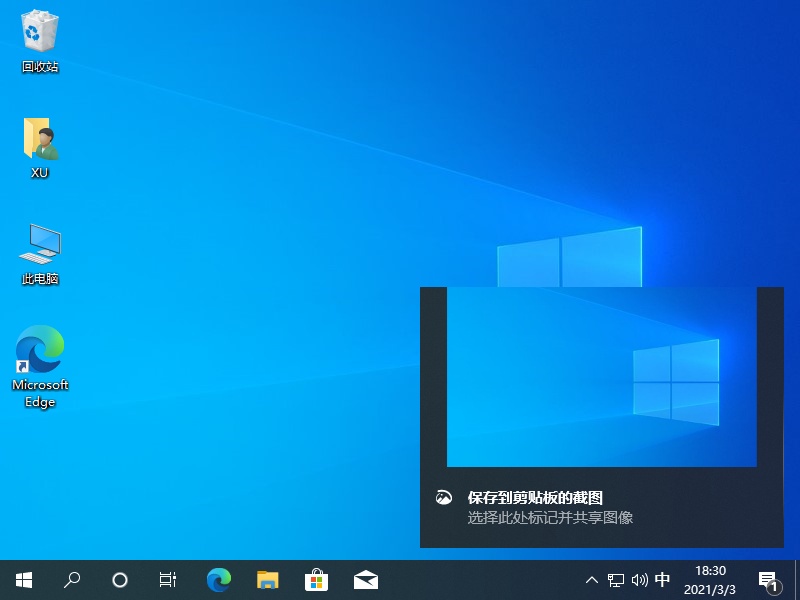The height and width of the screenshot is (600, 800).
Task: Open Cortana from the taskbar circle icon
Action: click(x=120, y=579)
